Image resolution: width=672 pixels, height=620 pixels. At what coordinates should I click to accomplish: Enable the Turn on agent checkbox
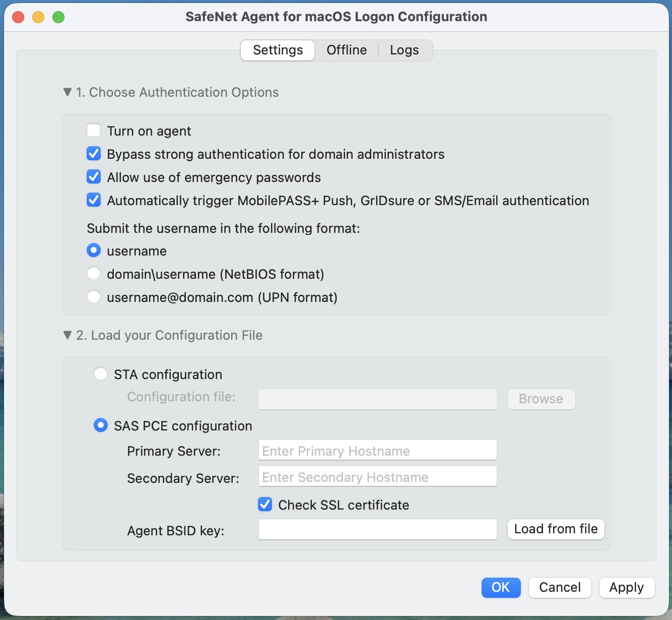point(94,131)
